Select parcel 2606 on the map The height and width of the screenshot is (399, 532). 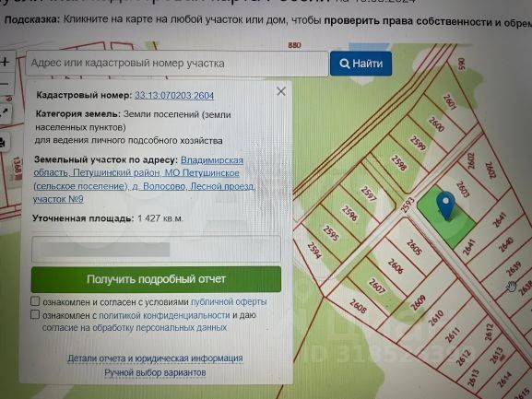click(x=396, y=266)
